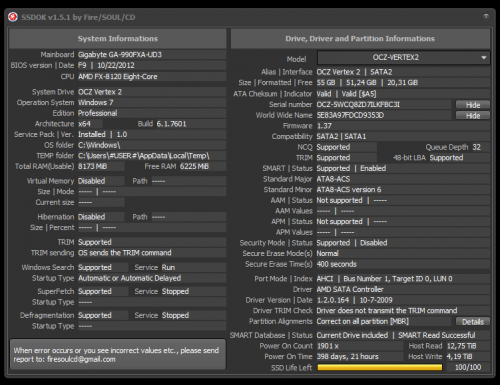Image resolution: width=500 pixels, height=385 pixels.
Task: Select the BIOS date 10/22/2012
Action: (x=116, y=65)
